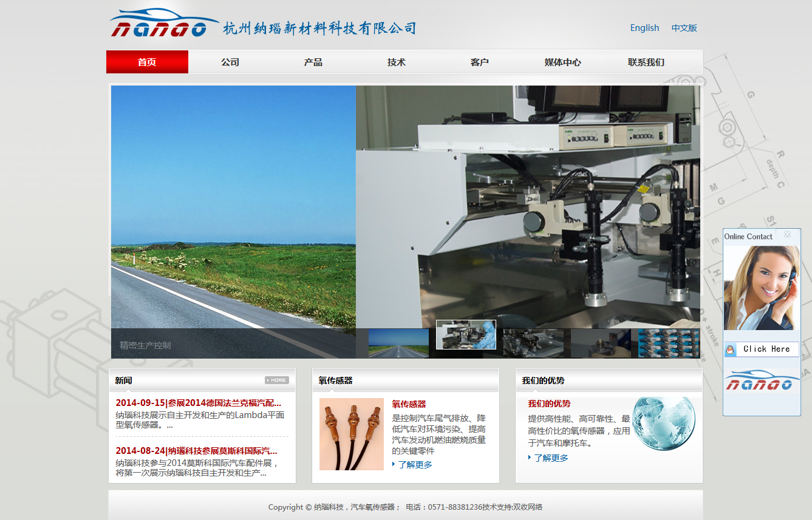The height and width of the screenshot is (520, 812).
Task: Click the oxygen sensor product image
Action: click(352, 434)
